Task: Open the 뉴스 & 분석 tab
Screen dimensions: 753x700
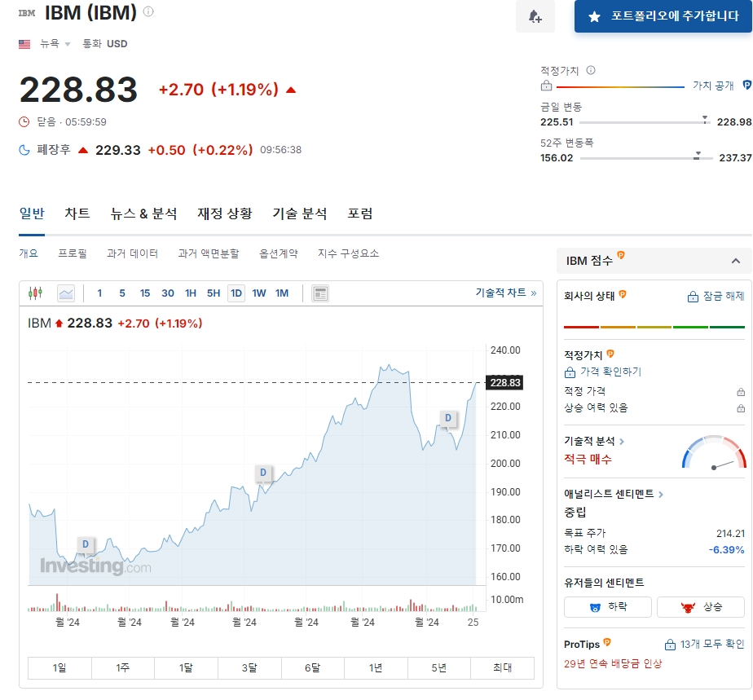Action: point(143,214)
